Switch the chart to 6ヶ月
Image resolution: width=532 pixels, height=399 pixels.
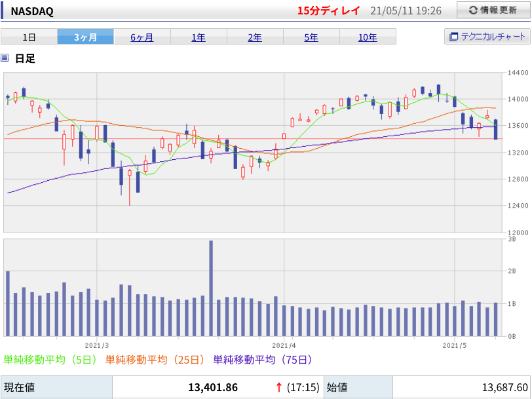pos(142,37)
